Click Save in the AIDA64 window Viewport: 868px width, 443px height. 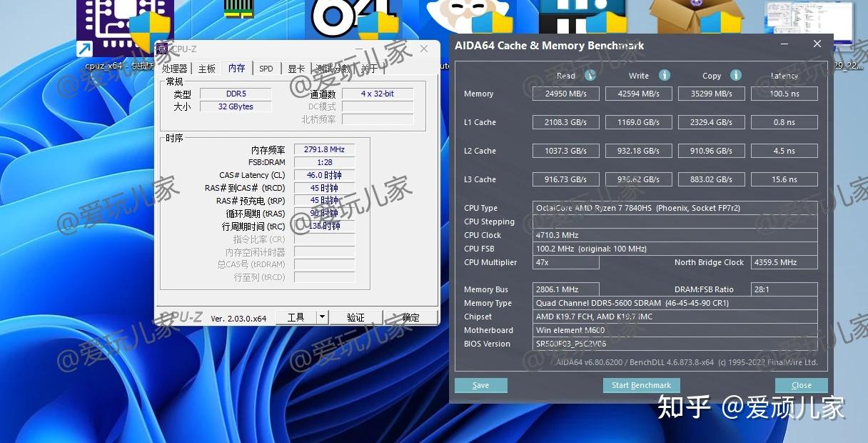coord(480,385)
